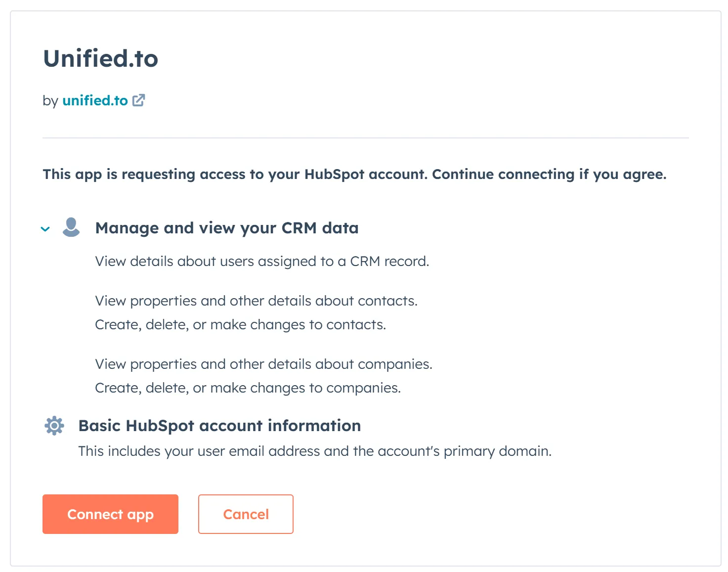Cancel the app connection request

[x=246, y=514]
